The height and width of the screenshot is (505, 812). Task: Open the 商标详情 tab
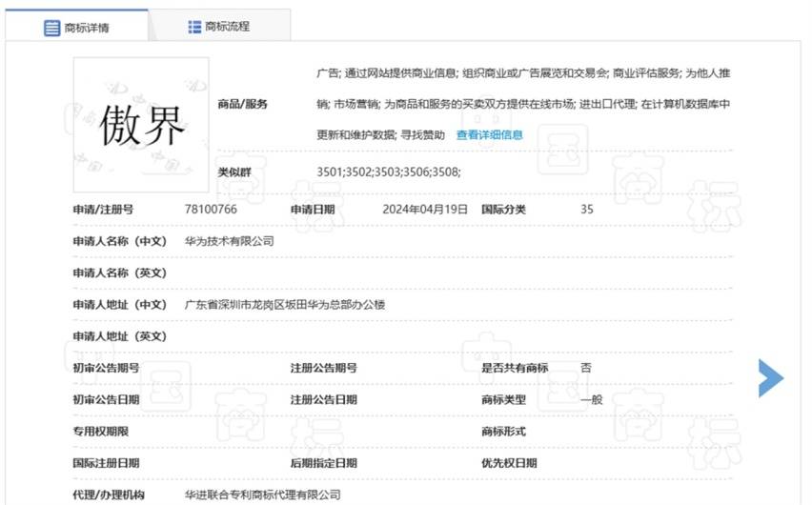coord(76,27)
